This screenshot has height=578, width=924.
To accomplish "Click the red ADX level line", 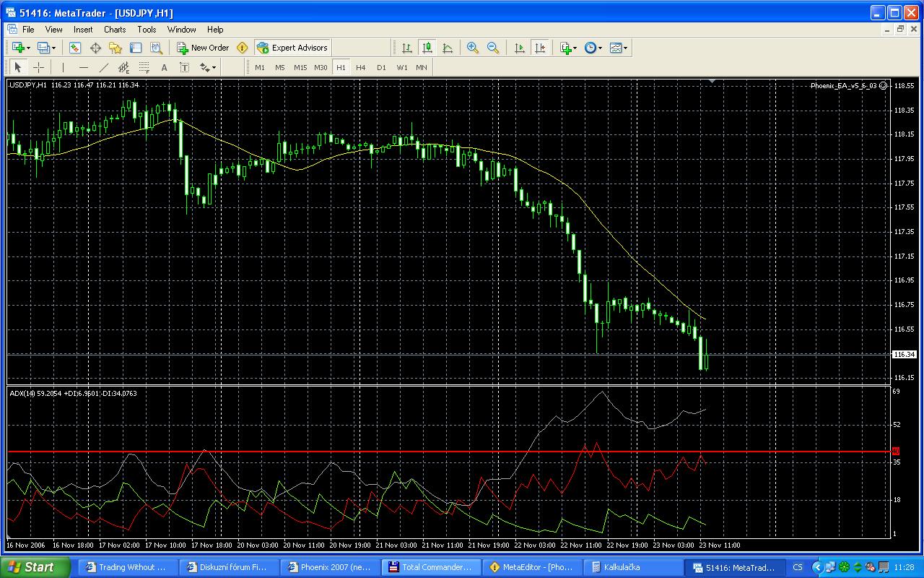I will (x=433, y=452).
